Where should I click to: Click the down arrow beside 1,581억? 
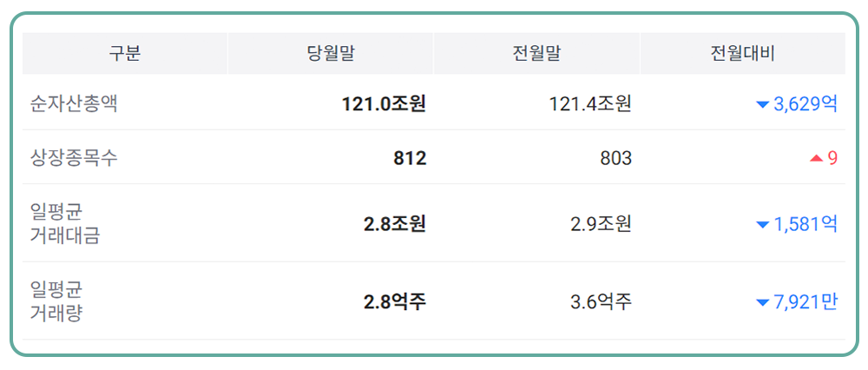pyautogui.click(x=762, y=225)
